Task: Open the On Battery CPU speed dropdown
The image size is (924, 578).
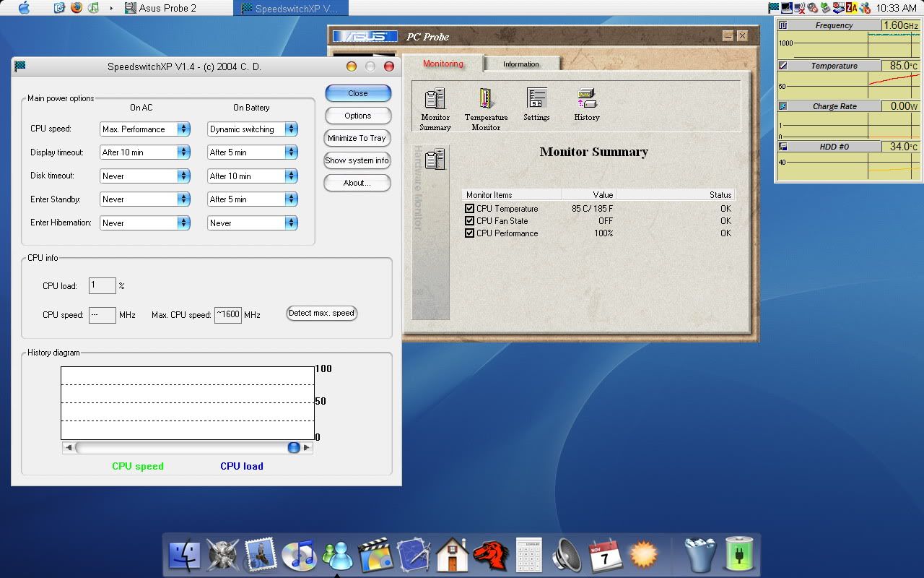Action: (x=253, y=129)
